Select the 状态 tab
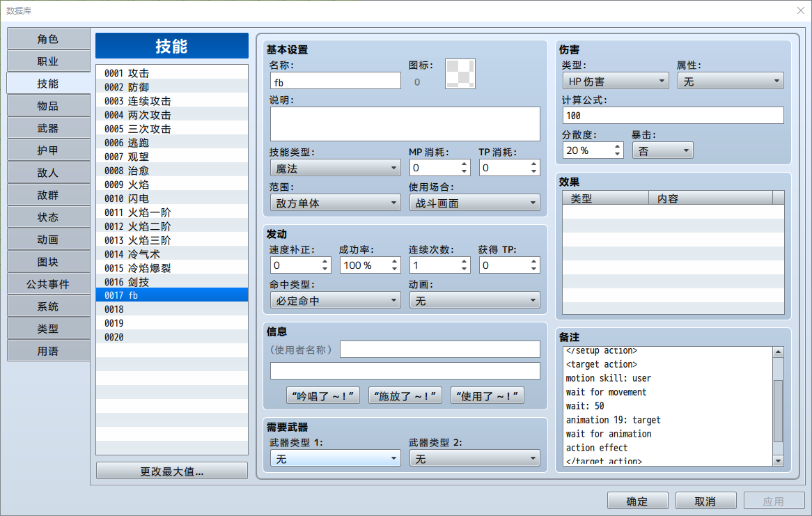This screenshot has width=812, height=516. [48, 217]
